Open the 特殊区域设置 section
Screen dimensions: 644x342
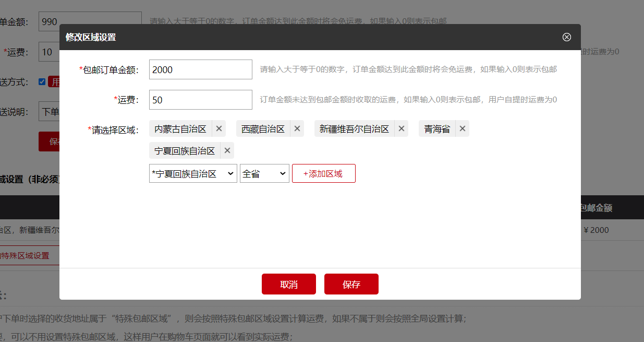(x=25, y=255)
